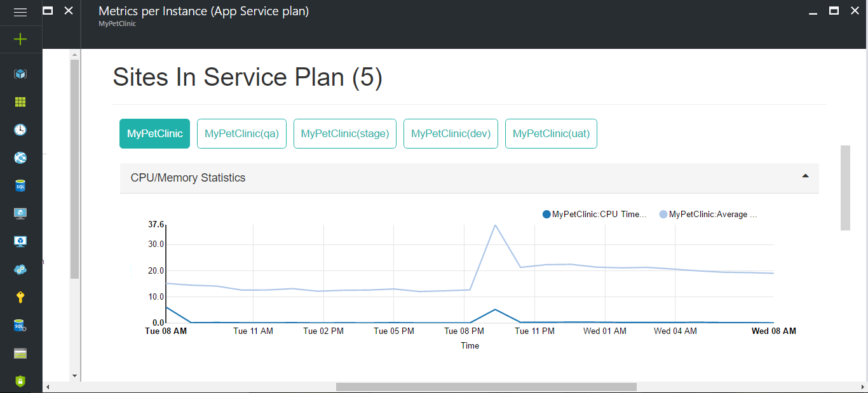Click the 10.0 y-axis value

(156, 296)
